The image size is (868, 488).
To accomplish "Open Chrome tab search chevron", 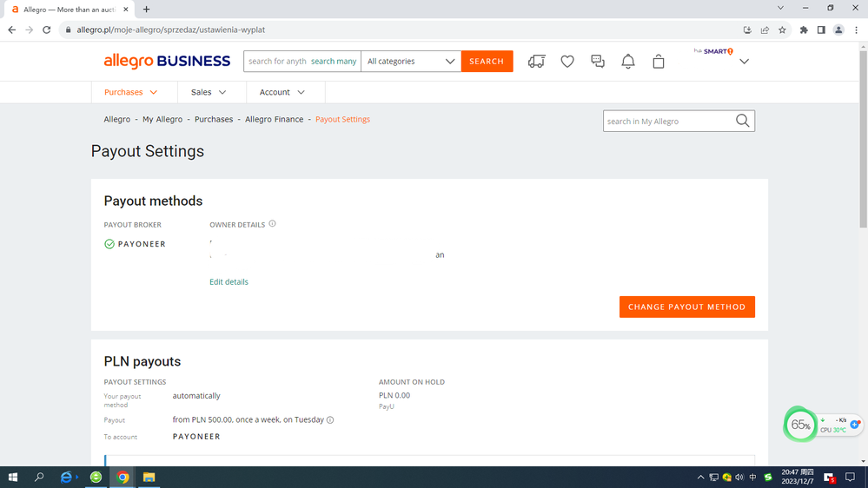I will pos(780,9).
